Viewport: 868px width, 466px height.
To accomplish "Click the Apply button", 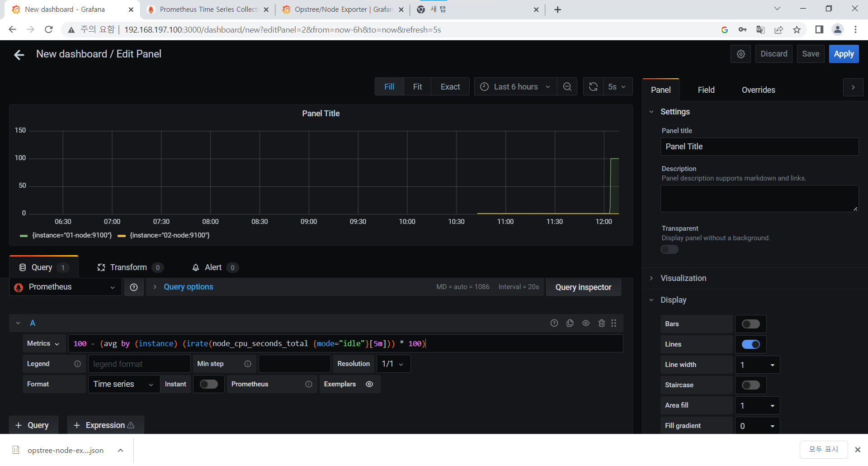I will tap(844, 54).
